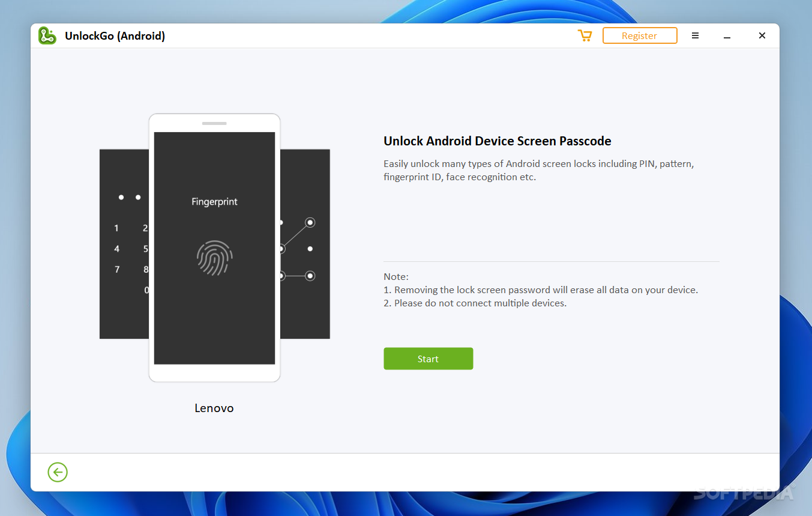Screen dimensions: 812x516
Task: Open the hamburger menu
Action: pyautogui.click(x=695, y=35)
